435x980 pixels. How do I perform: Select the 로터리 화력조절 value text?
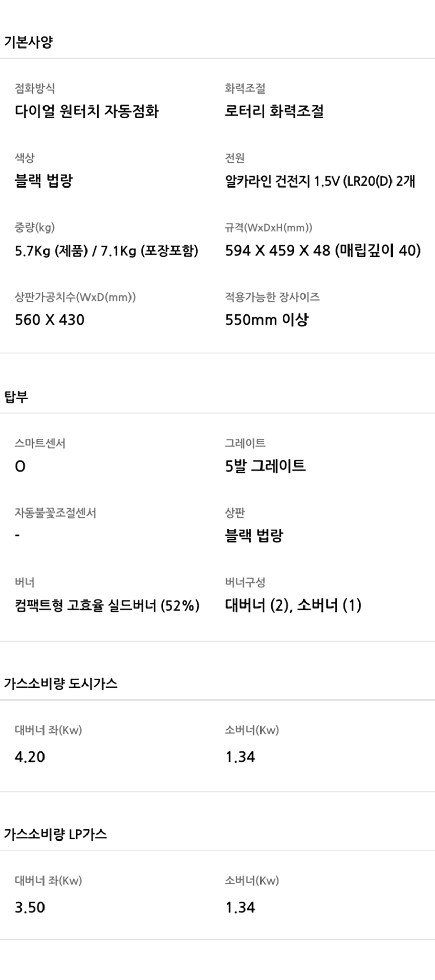click(x=274, y=111)
